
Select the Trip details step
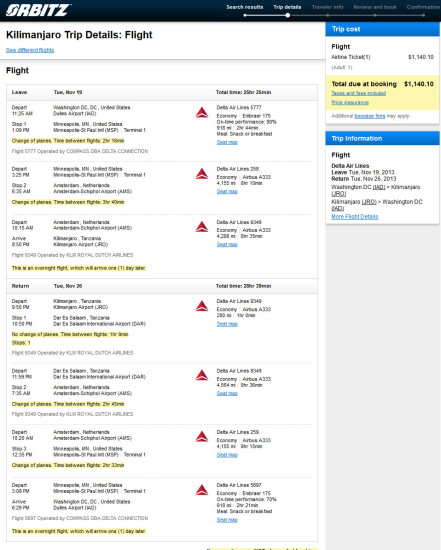[287, 7]
